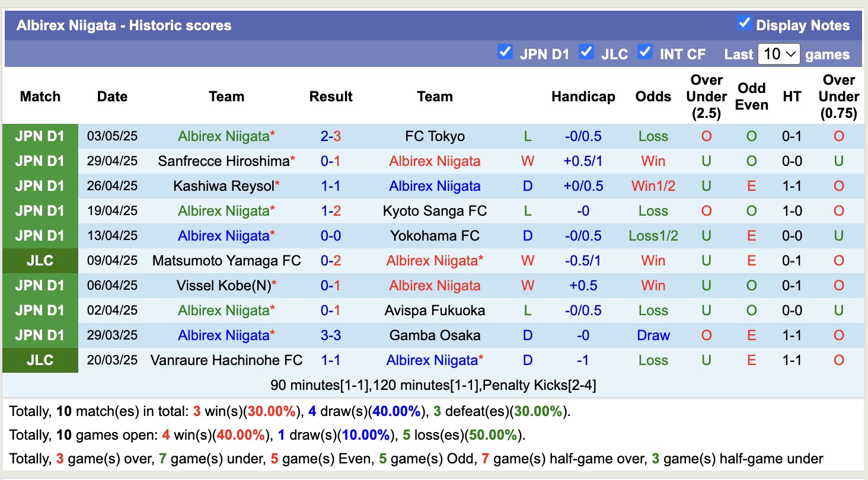Screen dimensions: 868x480
Task: Click the JLC badge on 20/03/25 row
Action: (40, 360)
